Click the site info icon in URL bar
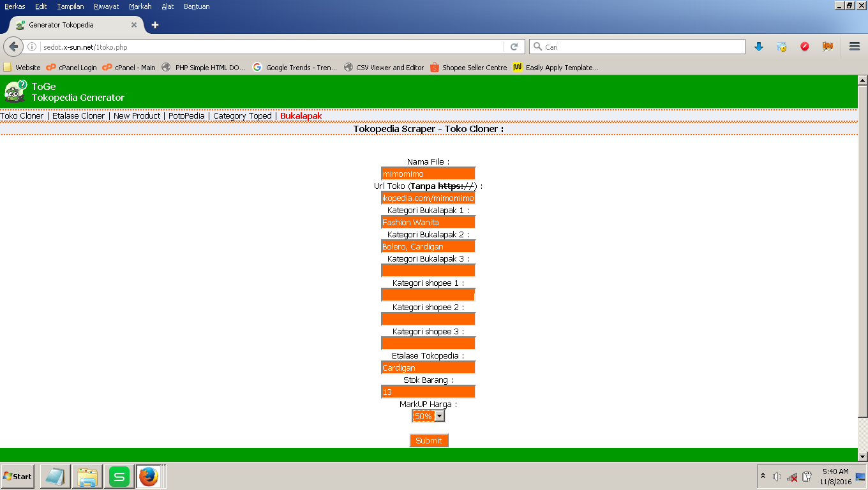This screenshot has height=490, width=868. [x=32, y=47]
